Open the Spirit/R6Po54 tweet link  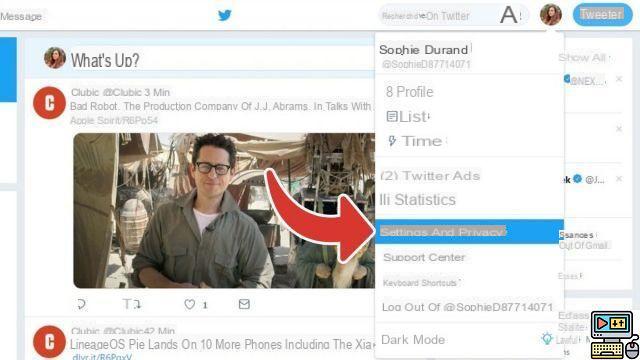pyautogui.click(x=114, y=120)
